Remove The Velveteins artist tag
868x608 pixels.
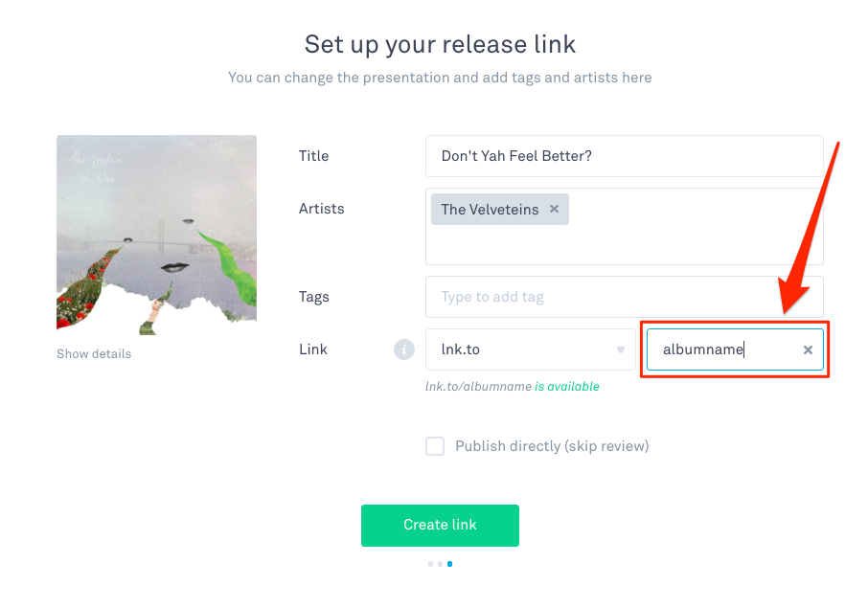point(554,208)
